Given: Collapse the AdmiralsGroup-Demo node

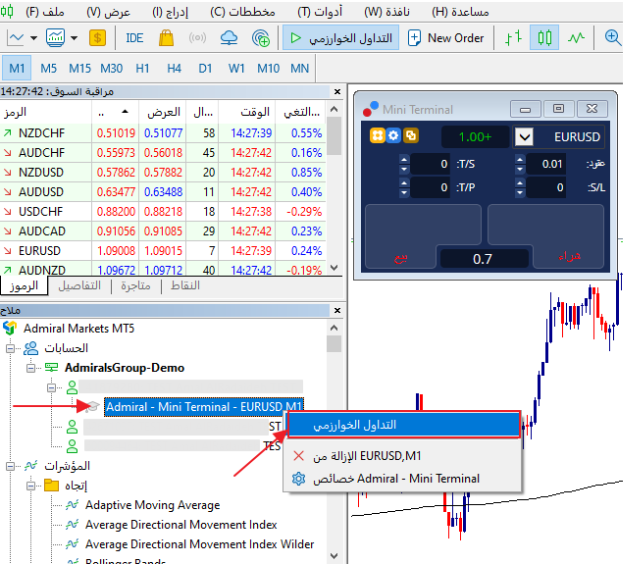Looking at the screenshot, I should (x=31, y=368).
